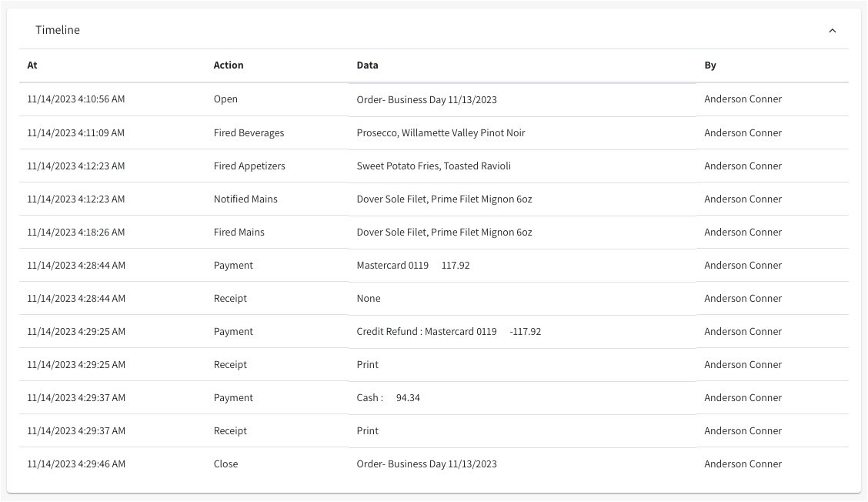Click the Receipt row showing None
This screenshot has height=502, width=868.
click(x=230, y=299)
